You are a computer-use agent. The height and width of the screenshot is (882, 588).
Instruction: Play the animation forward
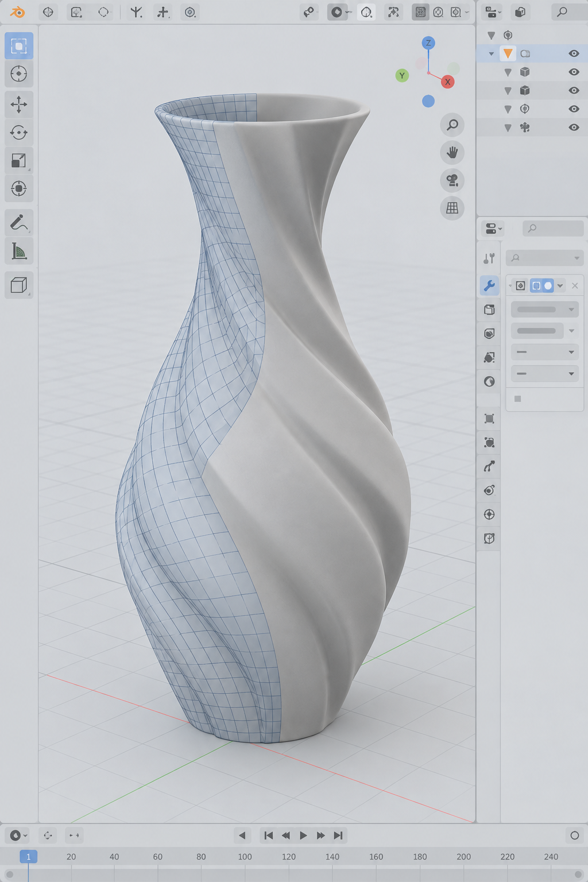[303, 835]
